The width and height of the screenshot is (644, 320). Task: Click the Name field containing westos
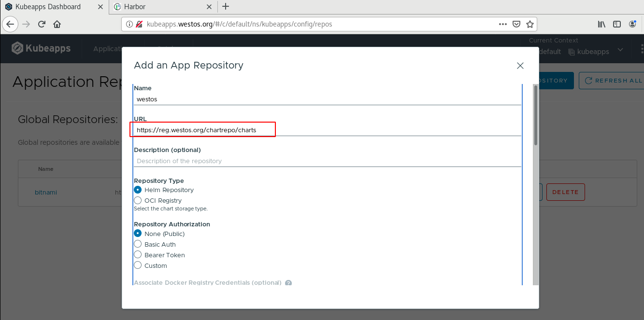[328, 99]
